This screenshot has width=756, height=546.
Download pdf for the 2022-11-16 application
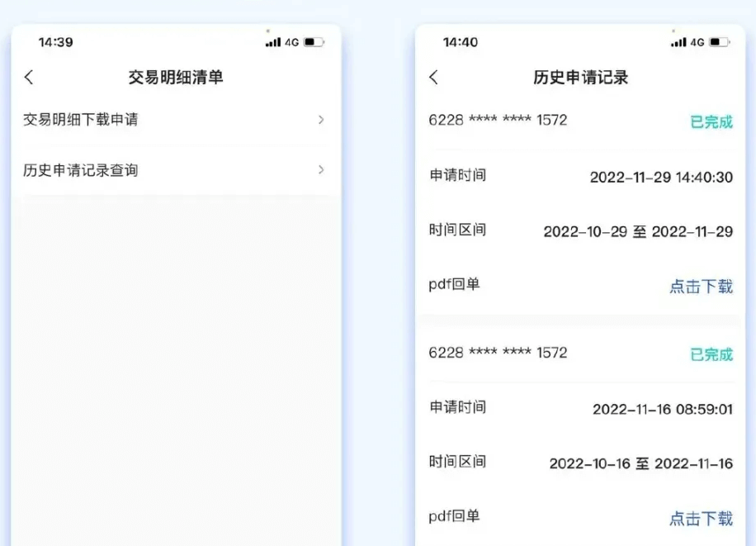[701, 519]
